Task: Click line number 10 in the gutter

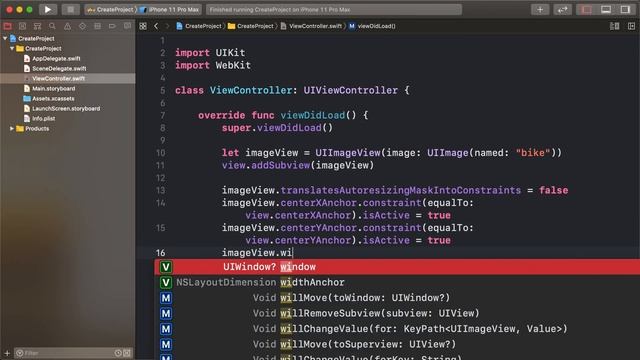Action: [160, 153]
